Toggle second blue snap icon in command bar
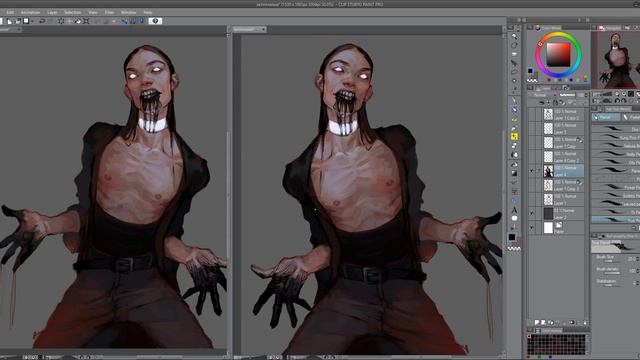Image resolution: width=640 pixels, height=360 pixels. coord(133,21)
